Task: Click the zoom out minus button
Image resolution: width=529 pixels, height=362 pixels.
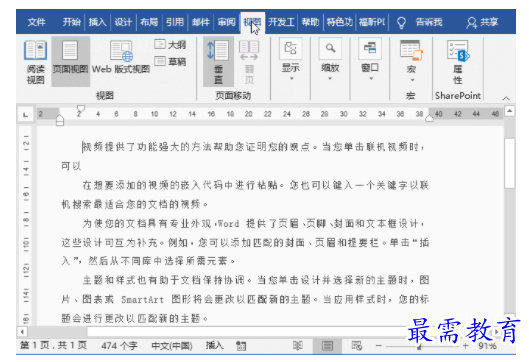Action: coord(379,346)
